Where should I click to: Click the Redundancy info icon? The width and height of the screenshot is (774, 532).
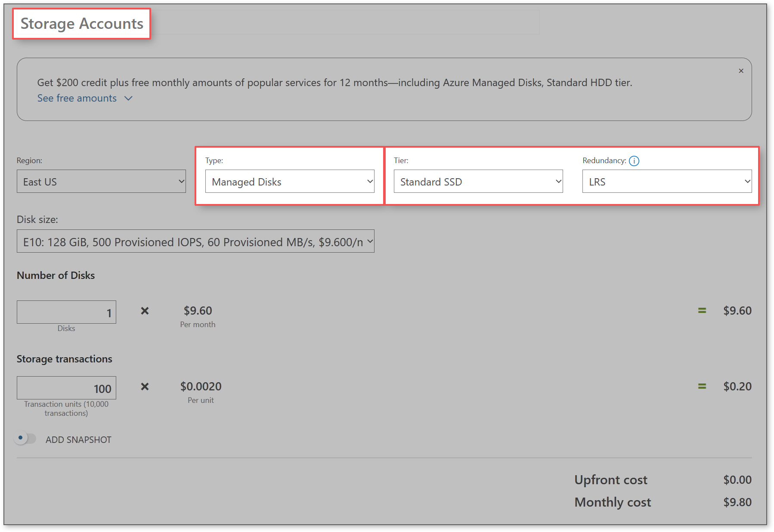634,161
